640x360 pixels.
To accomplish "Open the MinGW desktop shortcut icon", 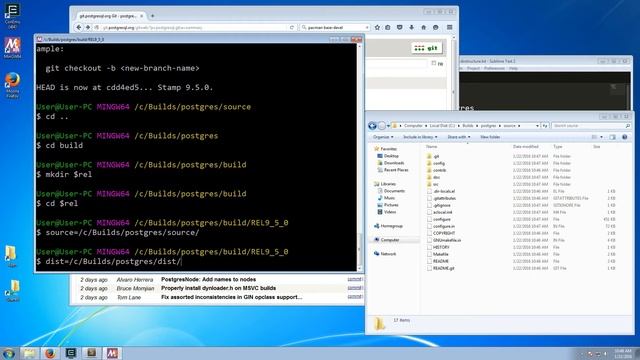I will (12, 48).
